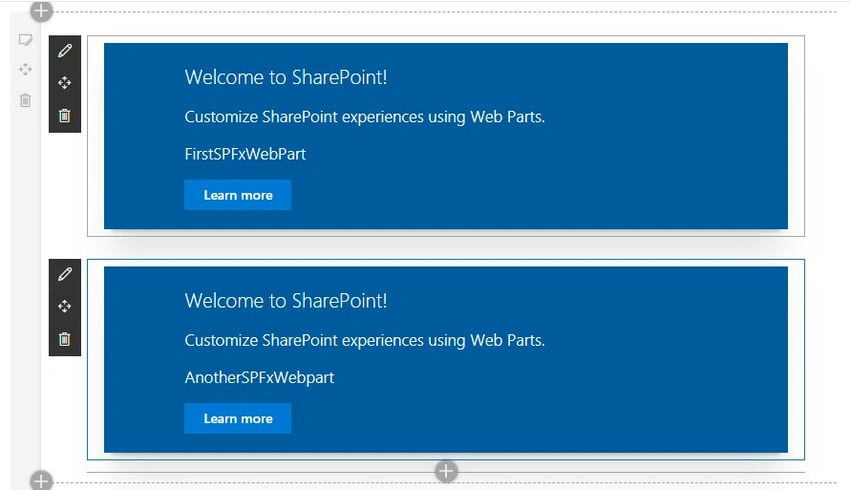Delete the FirstSPFxWebPart web part
Screen dimensions: 850x490
pos(65,115)
